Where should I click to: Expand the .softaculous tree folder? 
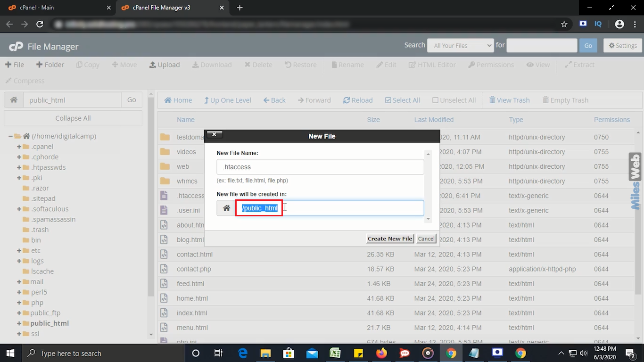(19, 209)
